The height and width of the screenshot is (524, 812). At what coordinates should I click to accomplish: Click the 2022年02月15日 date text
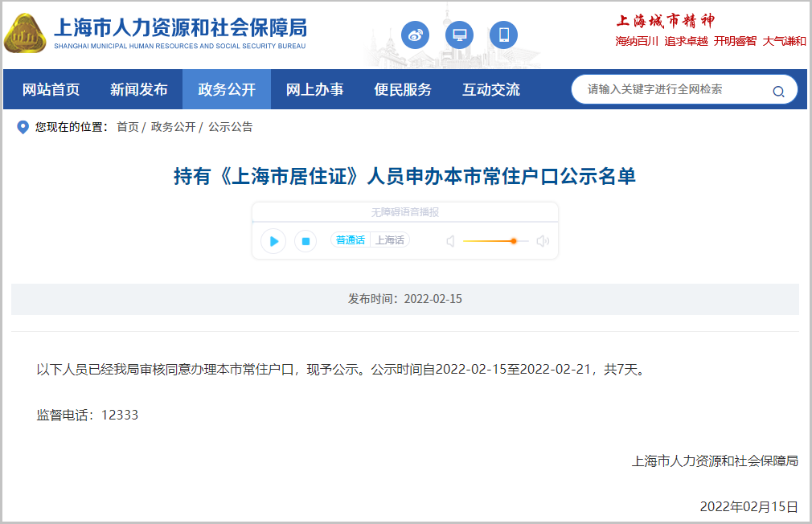(748, 506)
